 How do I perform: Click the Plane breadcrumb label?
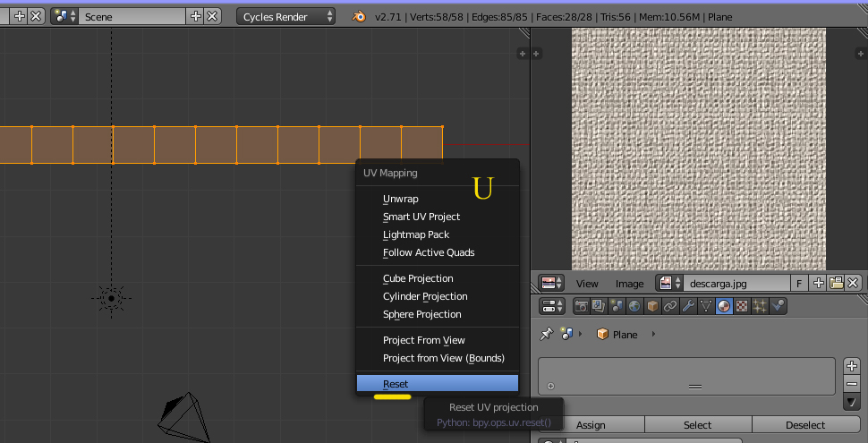click(x=625, y=335)
